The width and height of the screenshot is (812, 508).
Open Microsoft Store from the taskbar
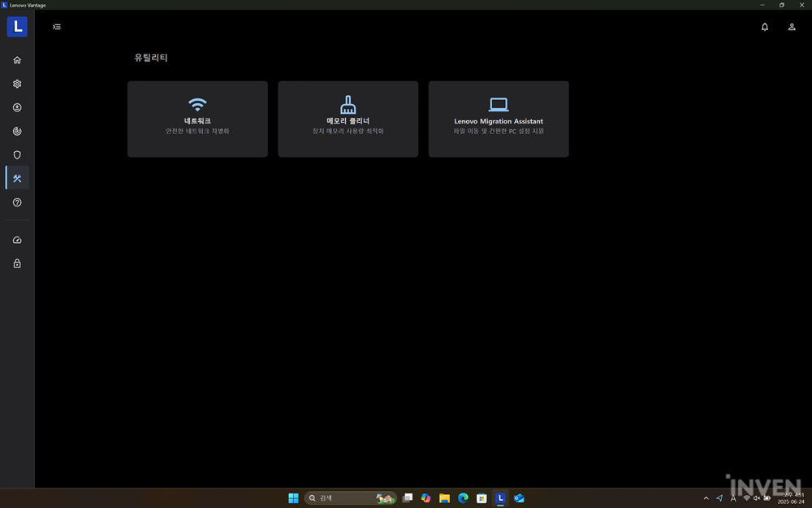coord(482,498)
